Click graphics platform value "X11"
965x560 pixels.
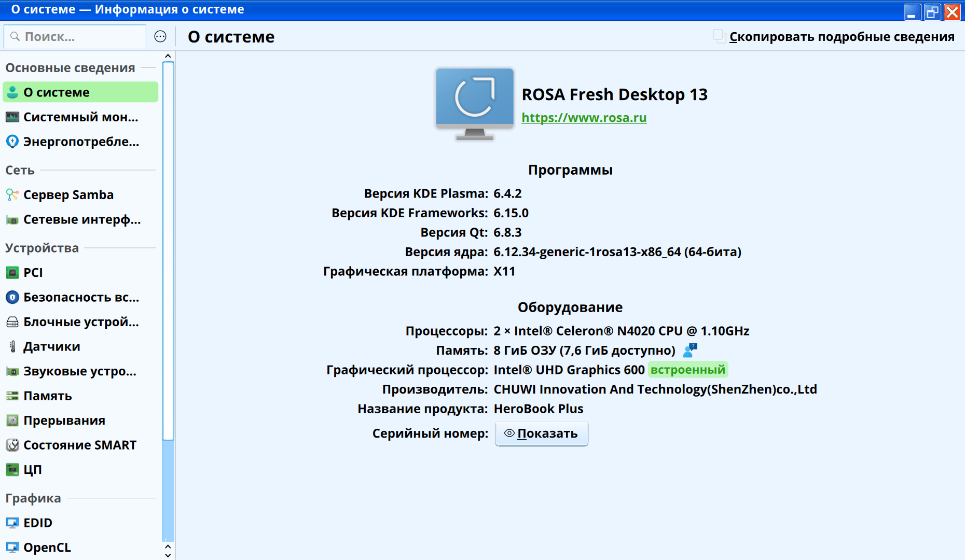click(504, 271)
